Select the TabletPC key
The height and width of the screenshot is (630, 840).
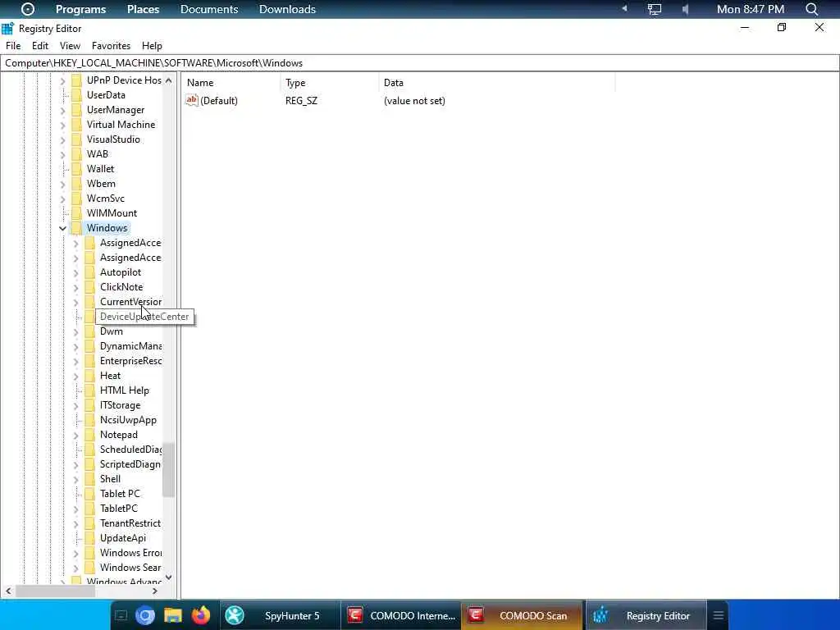(x=118, y=509)
